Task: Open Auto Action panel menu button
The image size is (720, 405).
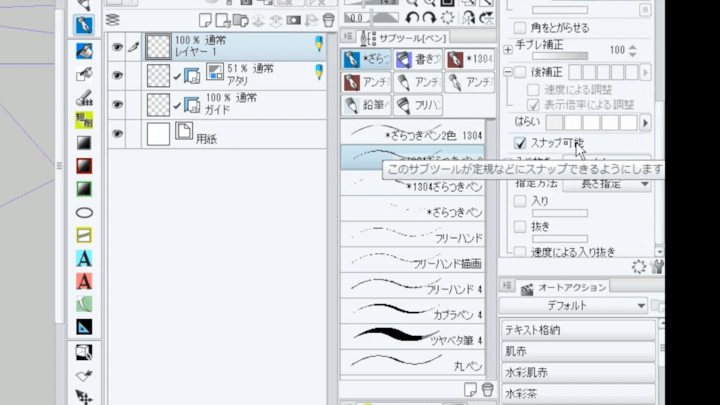Action: (x=507, y=286)
